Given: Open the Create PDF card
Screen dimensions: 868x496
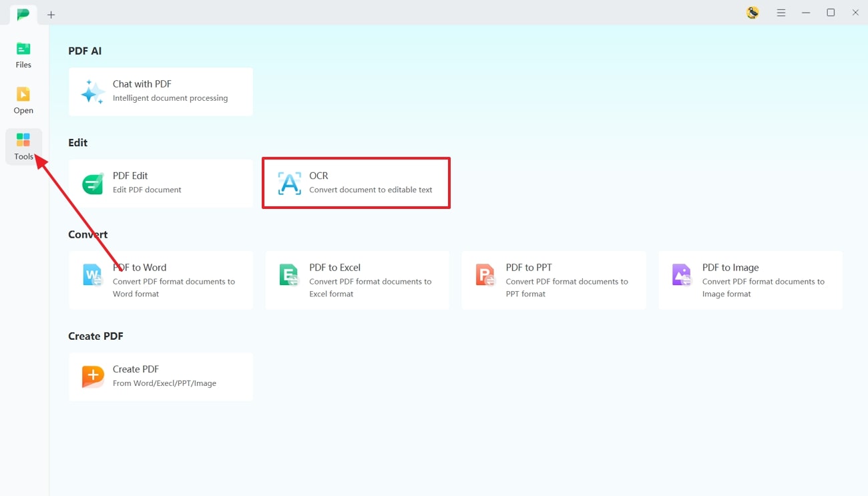Looking at the screenshot, I should pyautogui.click(x=161, y=377).
